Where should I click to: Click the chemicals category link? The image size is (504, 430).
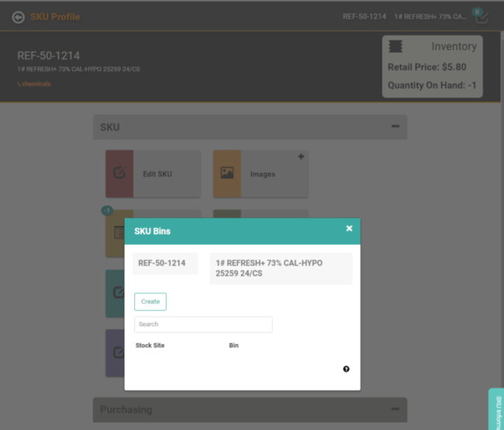click(x=34, y=84)
